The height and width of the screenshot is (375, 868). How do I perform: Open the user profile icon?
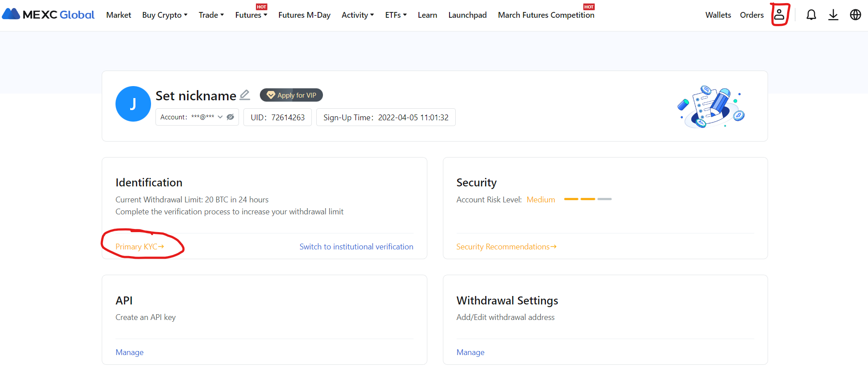[779, 15]
